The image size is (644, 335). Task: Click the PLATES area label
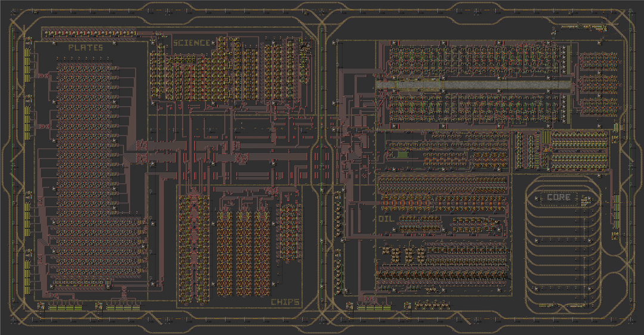tap(85, 48)
